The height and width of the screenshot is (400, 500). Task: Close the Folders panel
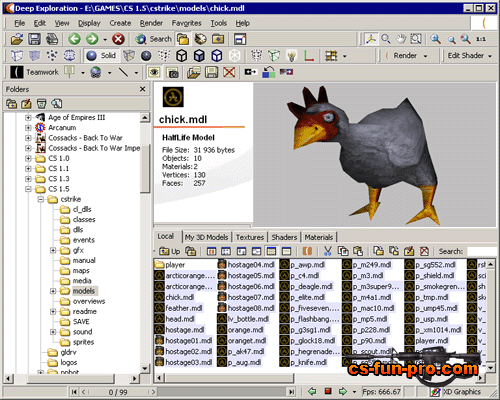(143, 89)
